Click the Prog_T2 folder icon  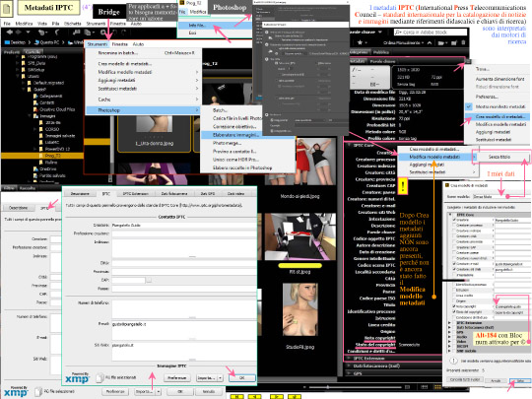tap(41, 156)
